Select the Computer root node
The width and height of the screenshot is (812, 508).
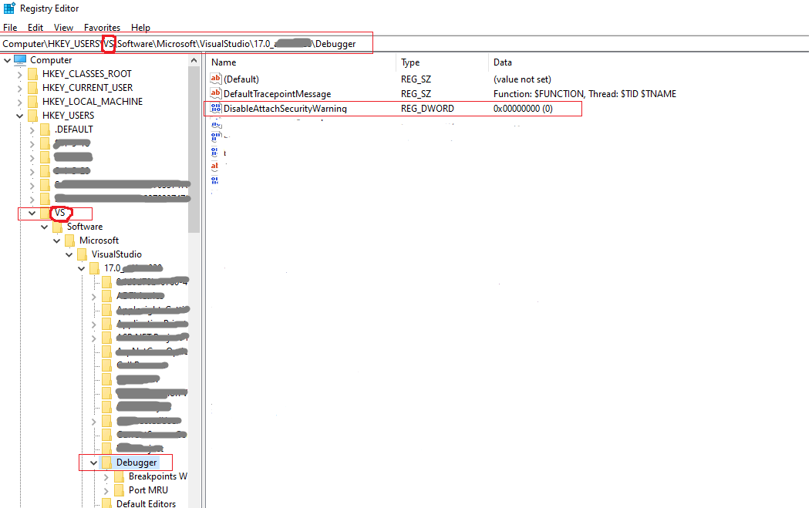click(51, 60)
